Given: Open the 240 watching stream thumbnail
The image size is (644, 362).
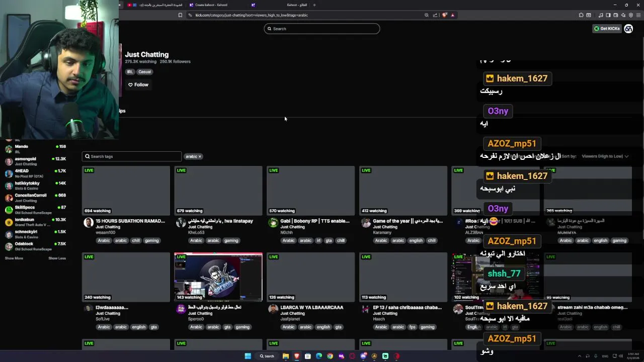Looking at the screenshot, I should (126, 277).
